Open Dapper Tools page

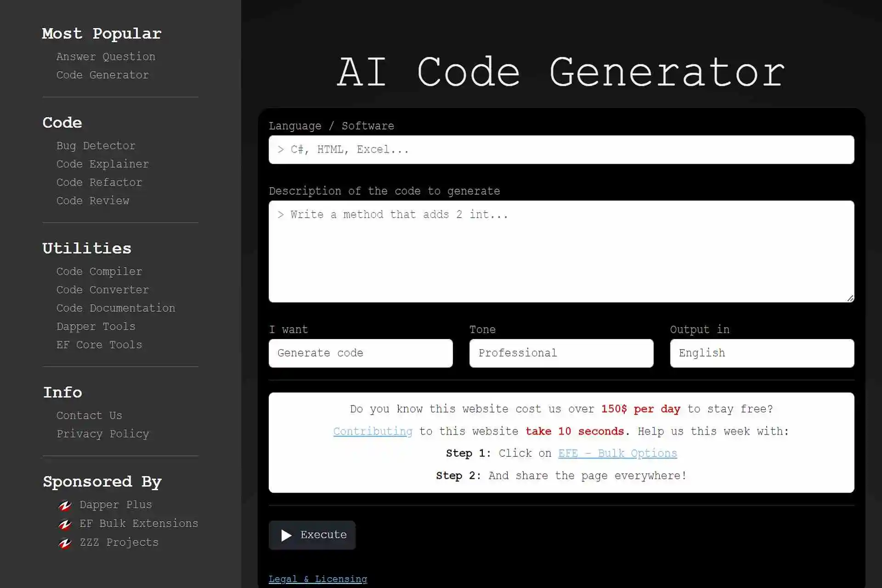(x=96, y=327)
